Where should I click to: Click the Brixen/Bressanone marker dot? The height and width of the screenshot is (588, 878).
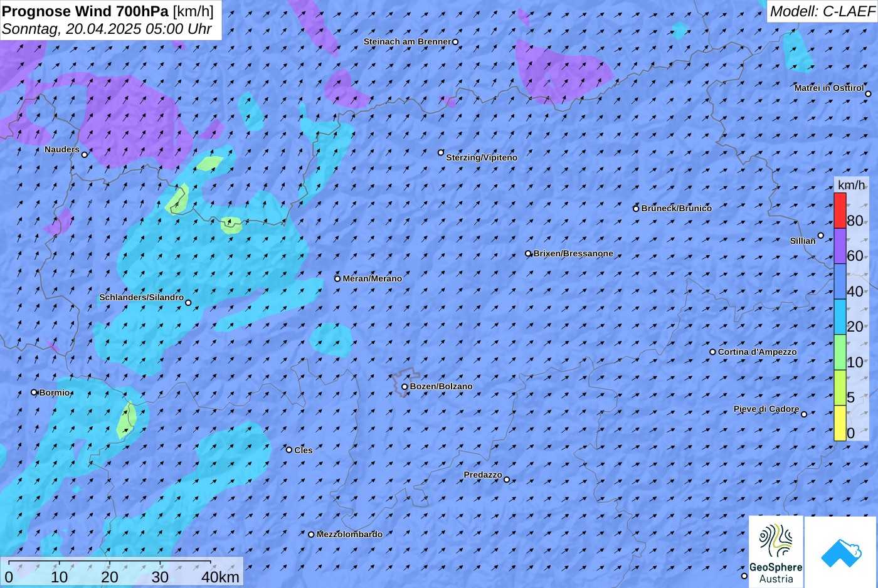point(528,254)
